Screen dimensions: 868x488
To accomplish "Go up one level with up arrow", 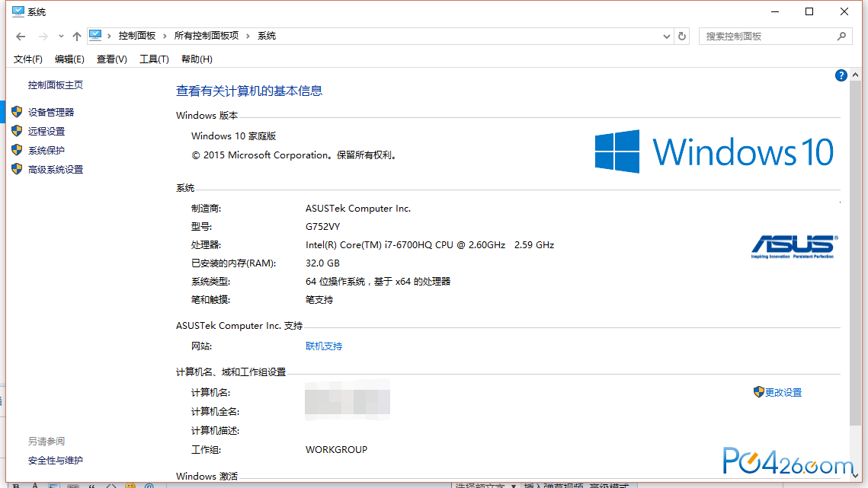I will pos(77,37).
